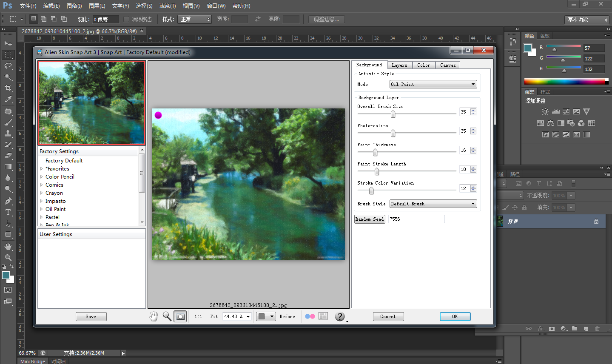Click the add to selection mode button
The image size is (612, 364).
43,19
